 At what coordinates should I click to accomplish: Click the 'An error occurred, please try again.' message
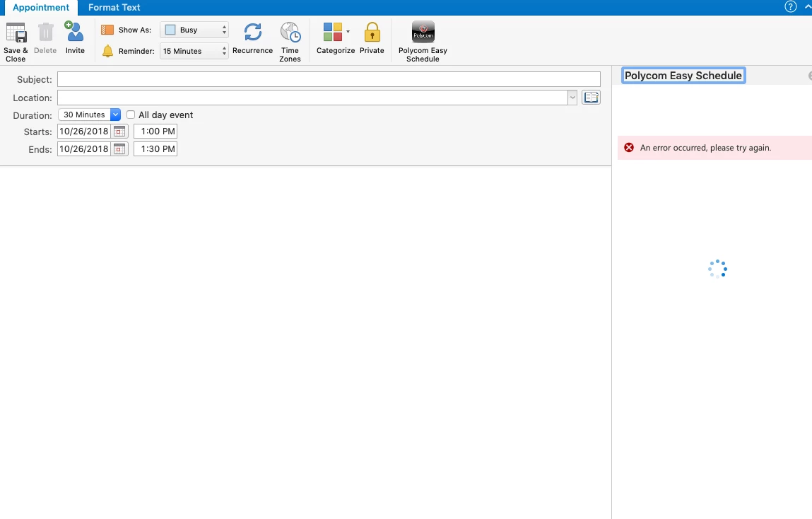coord(705,148)
